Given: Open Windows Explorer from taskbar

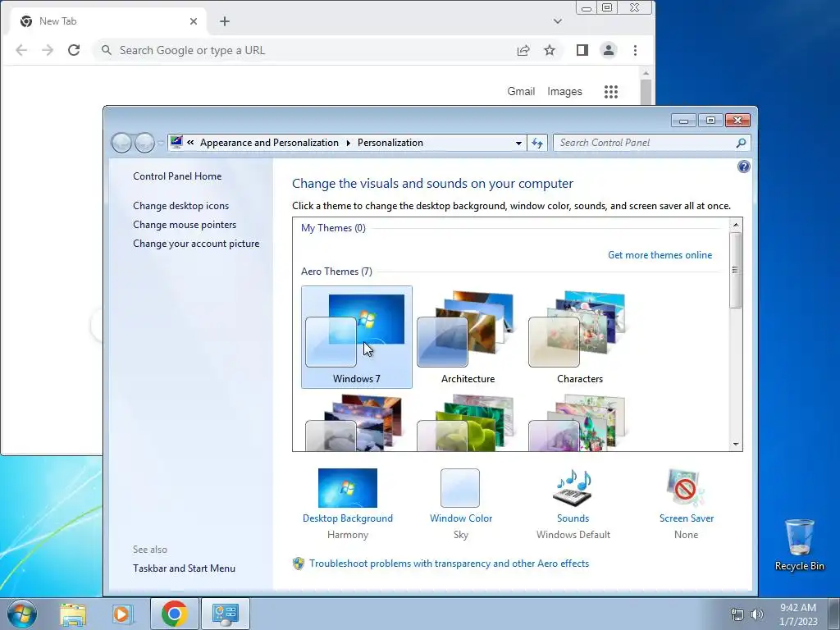Looking at the screenshot, I should (73, 614).
